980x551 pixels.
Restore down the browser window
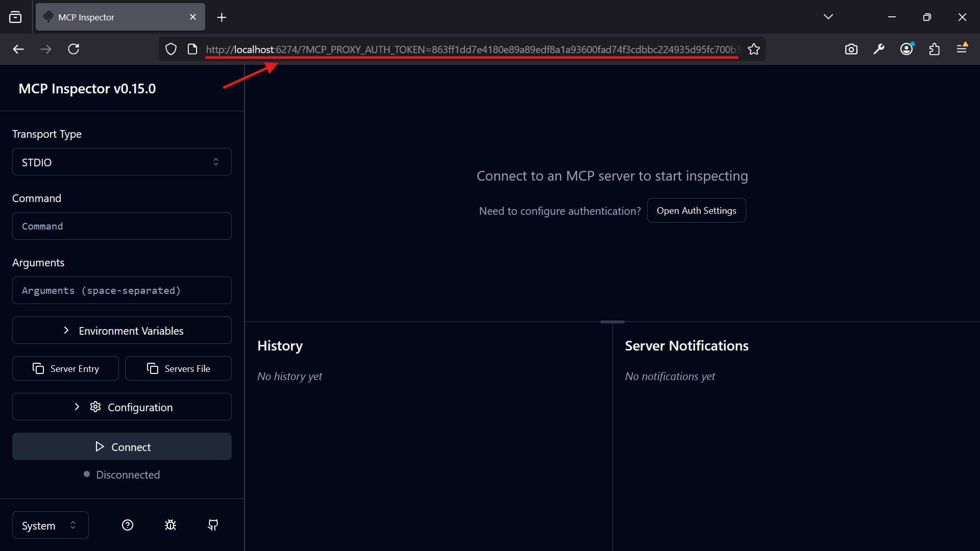pos(927,17)
